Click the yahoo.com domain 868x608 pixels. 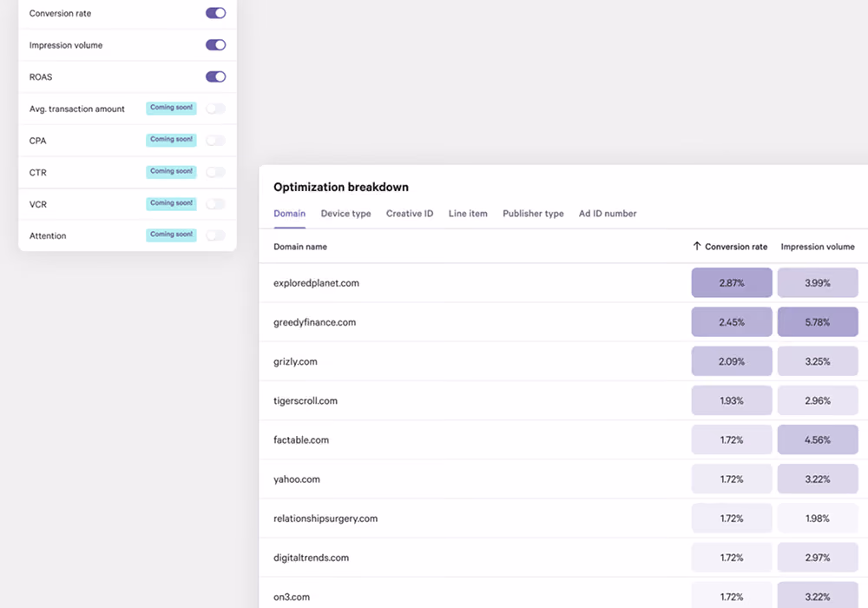coord(297,479)
